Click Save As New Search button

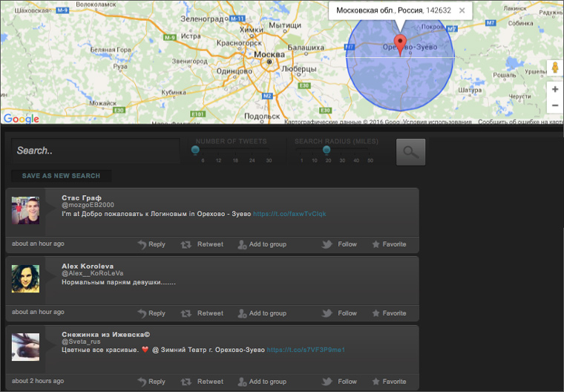61,176
